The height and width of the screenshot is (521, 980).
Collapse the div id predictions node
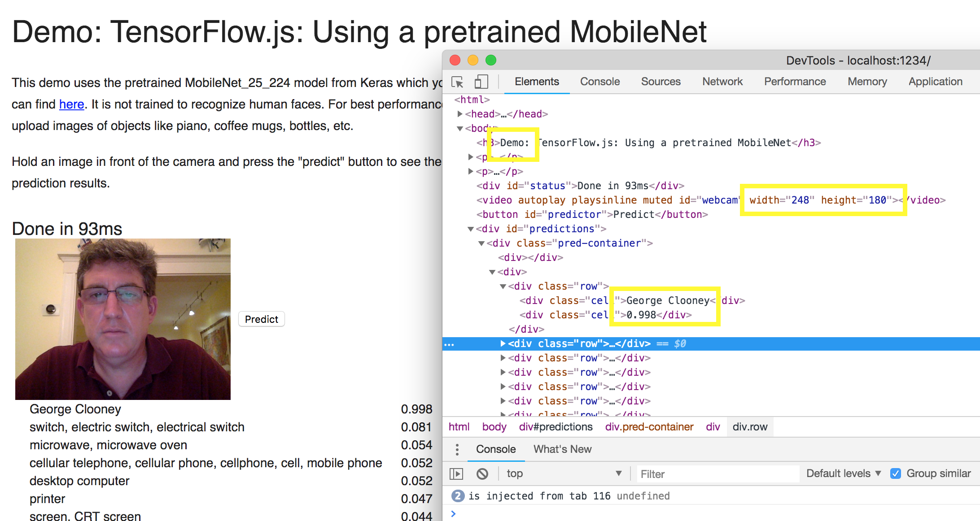(471, 229)
